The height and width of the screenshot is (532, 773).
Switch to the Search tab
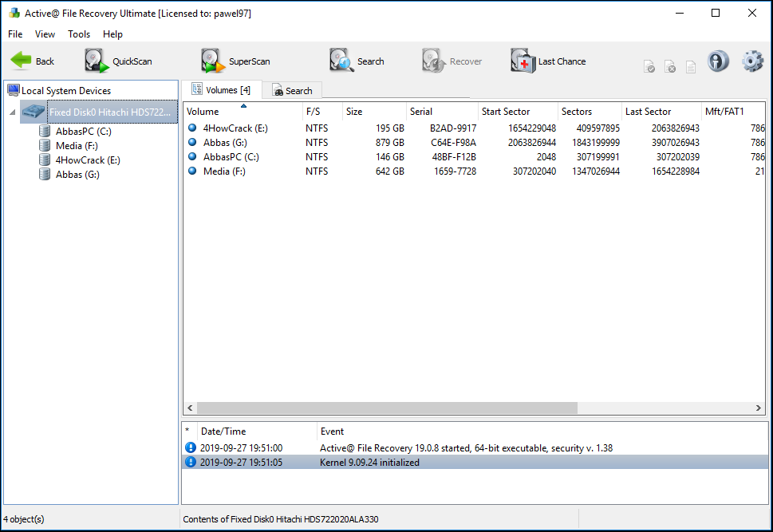pos(291,90)
